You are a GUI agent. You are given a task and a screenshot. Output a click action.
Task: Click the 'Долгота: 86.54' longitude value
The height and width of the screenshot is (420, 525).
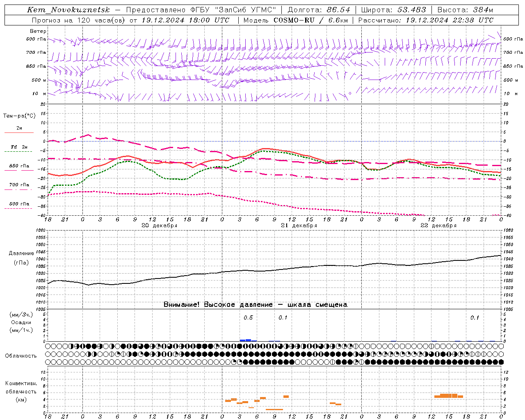click(319, 10)
